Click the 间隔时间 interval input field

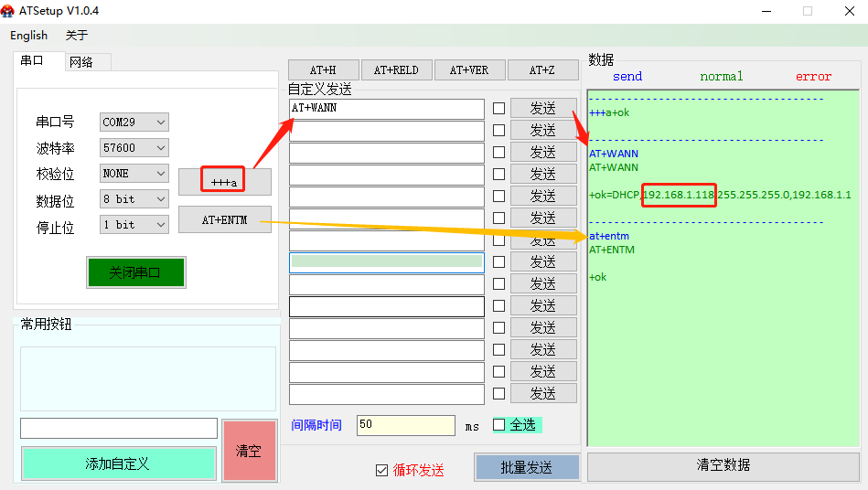(x=405, y=425)
